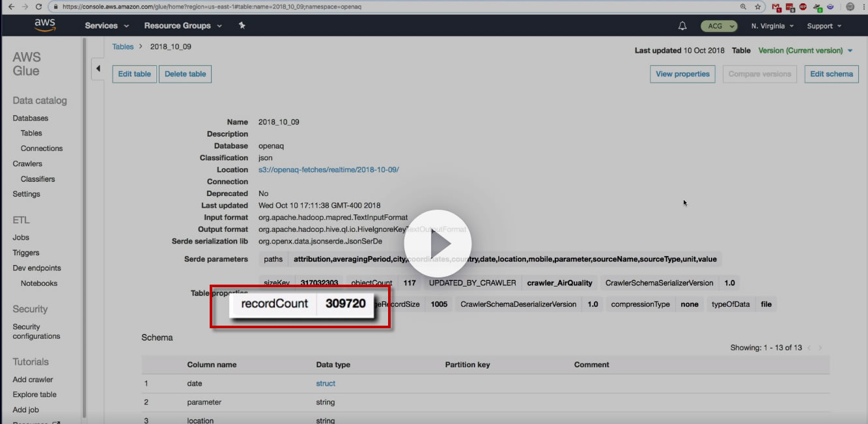Play the video with center play button
This screenshot has height=424, width=868.
pos(438,244)
